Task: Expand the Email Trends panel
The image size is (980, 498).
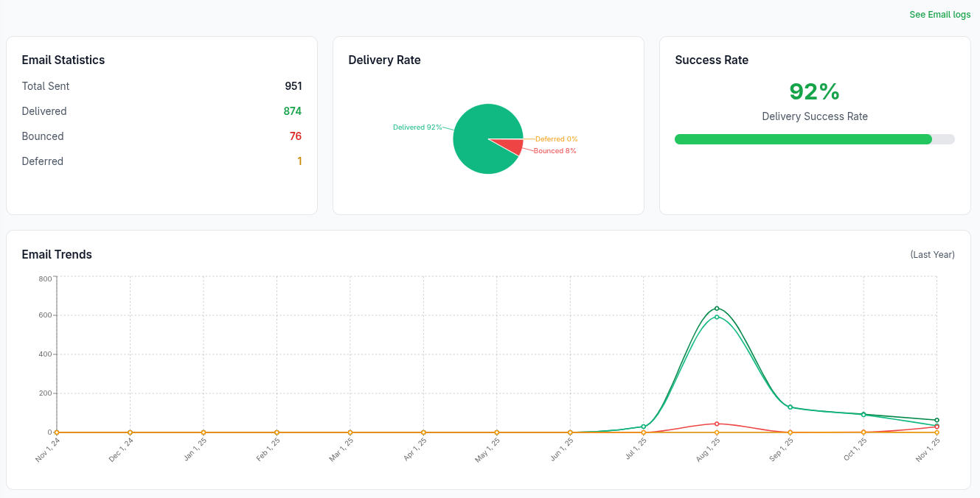Action: [57, 254]
